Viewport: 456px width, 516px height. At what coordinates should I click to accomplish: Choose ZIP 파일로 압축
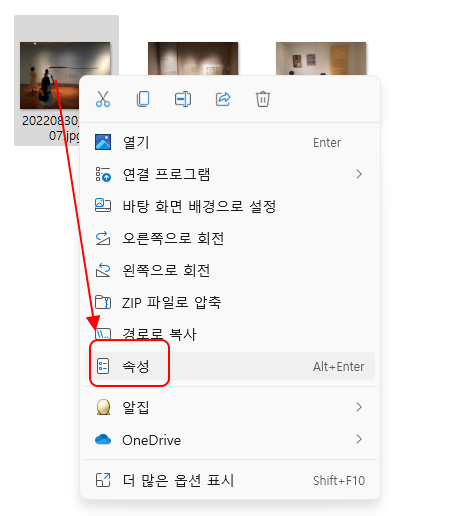230,302
